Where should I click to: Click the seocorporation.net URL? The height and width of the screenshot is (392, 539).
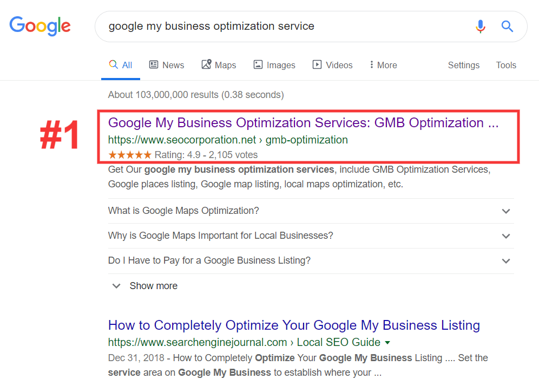point(228,140)
